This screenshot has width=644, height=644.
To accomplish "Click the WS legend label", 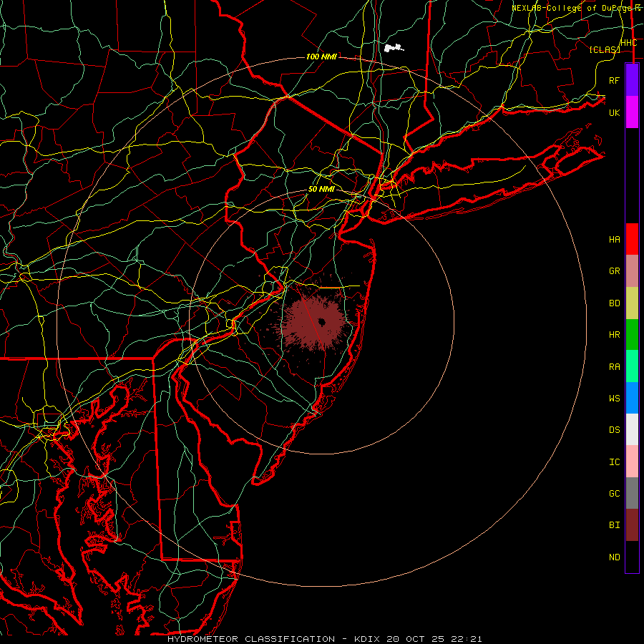I will coord(615,399).
